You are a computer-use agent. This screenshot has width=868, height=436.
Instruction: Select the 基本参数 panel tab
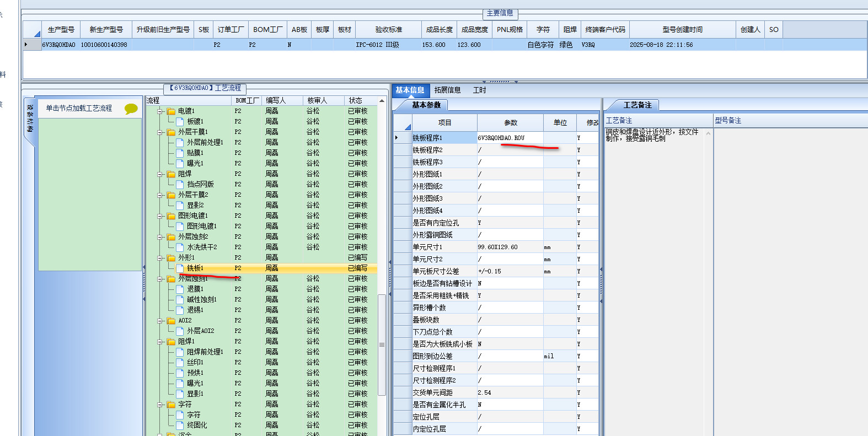(426, 105)
